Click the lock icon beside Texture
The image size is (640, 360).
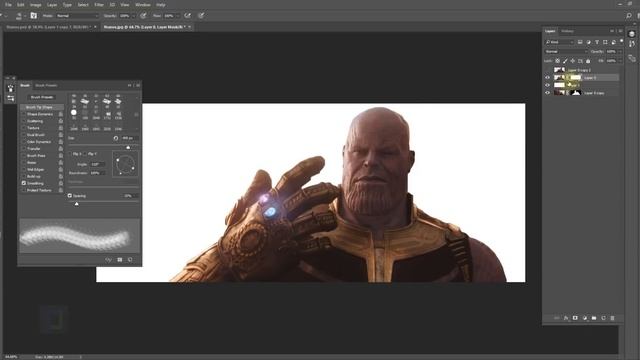61,128
